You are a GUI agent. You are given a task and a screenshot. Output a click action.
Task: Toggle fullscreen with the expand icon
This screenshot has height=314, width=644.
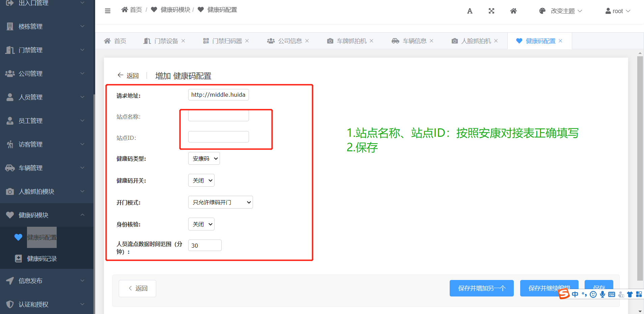[492, 11]
